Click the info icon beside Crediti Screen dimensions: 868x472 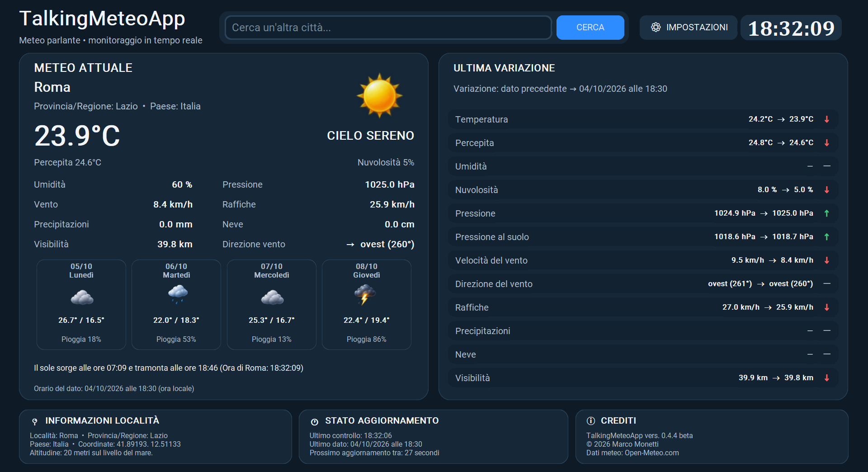point(591,421)
